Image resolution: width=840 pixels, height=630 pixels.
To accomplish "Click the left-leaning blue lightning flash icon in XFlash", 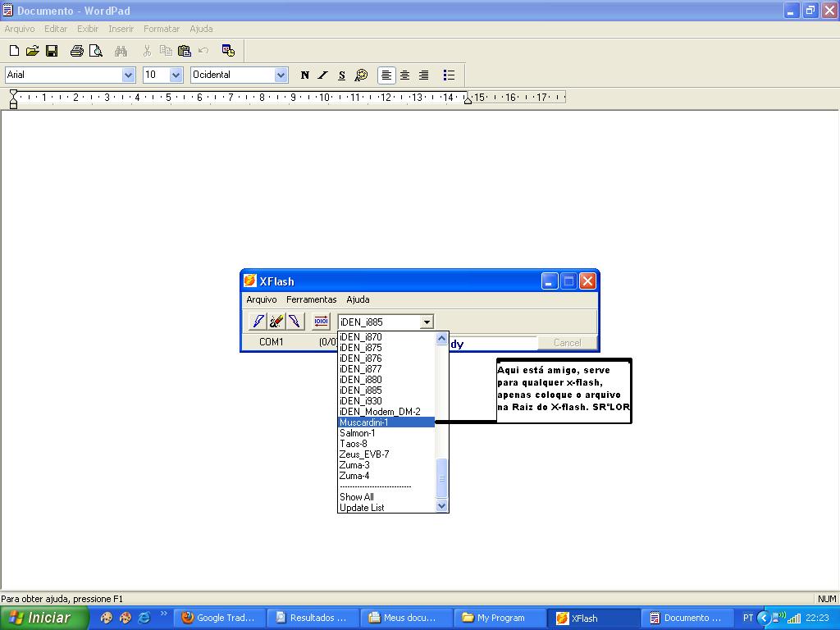I will [258, 322].
